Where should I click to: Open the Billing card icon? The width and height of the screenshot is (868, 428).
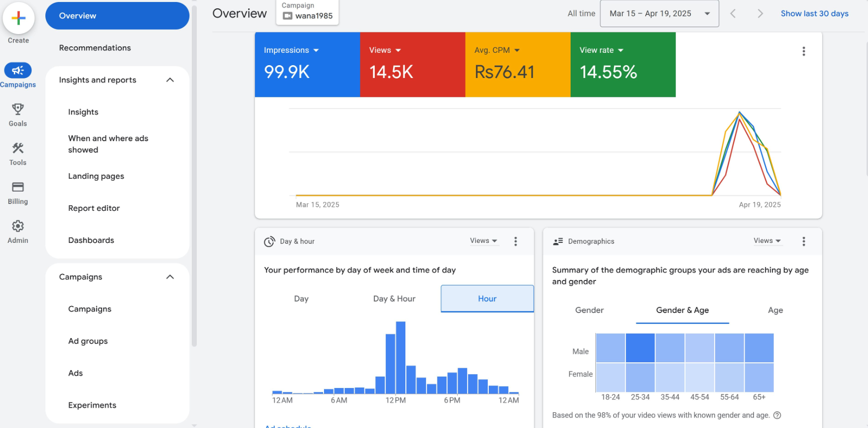click(18, 187)
